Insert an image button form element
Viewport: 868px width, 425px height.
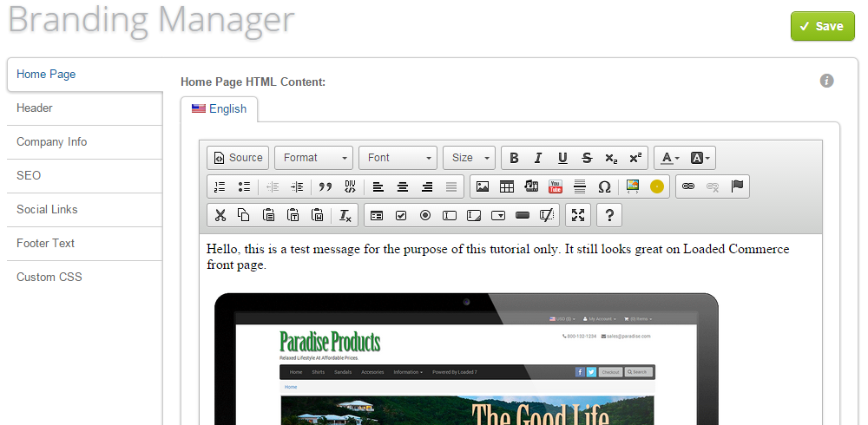[x=547, y=216]
